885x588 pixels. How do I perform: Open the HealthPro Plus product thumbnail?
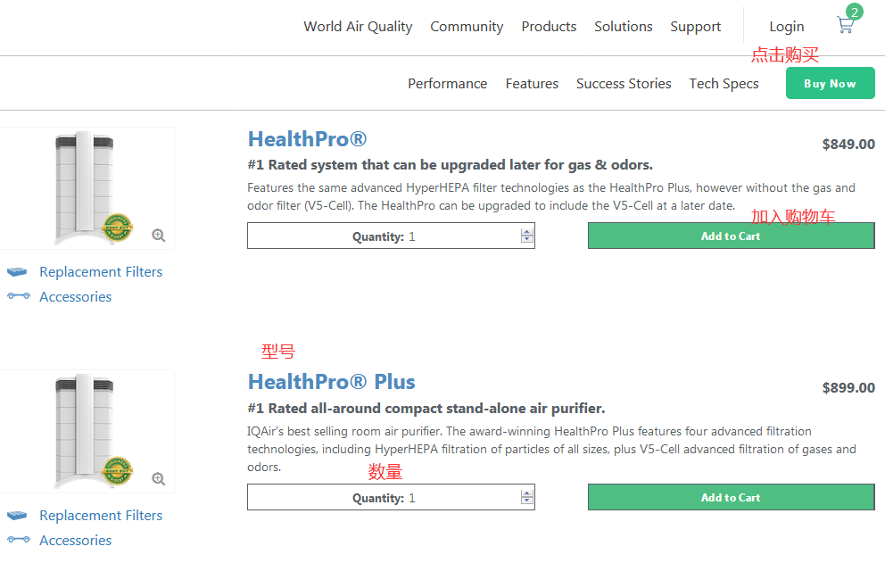pyautogui.click(x=85, y=430)
